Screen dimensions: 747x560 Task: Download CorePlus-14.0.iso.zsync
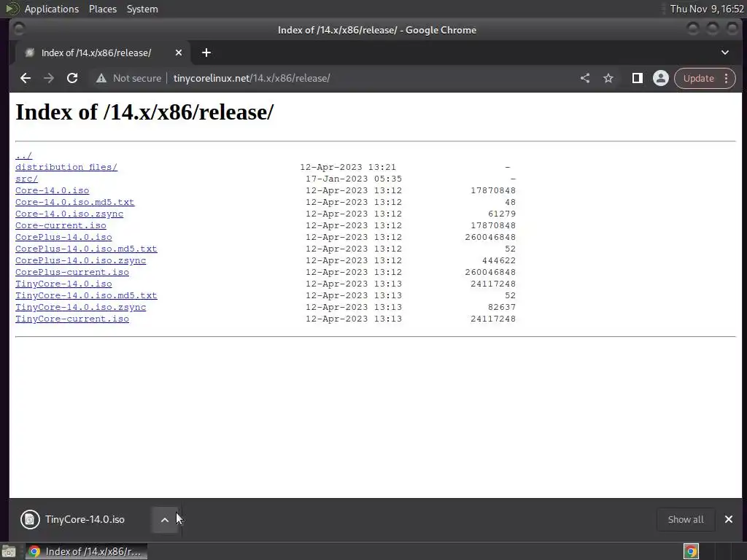80,260
